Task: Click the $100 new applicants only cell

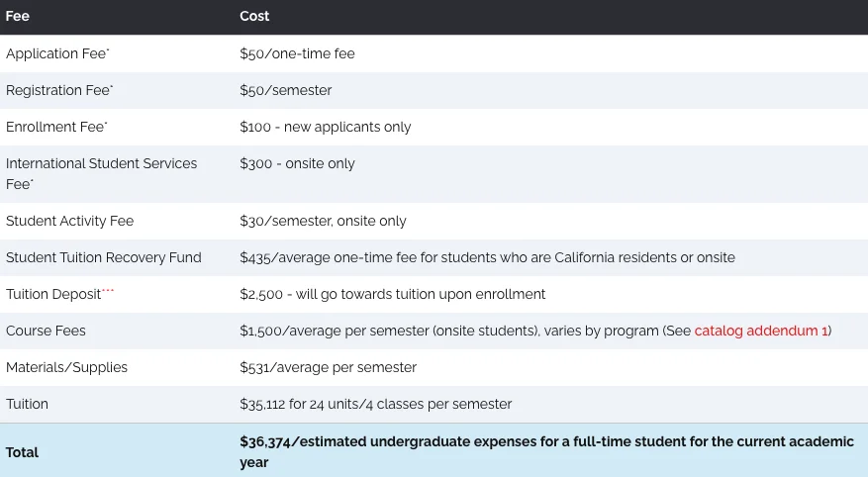Action: pyautogui.click(x=325, y=127)
